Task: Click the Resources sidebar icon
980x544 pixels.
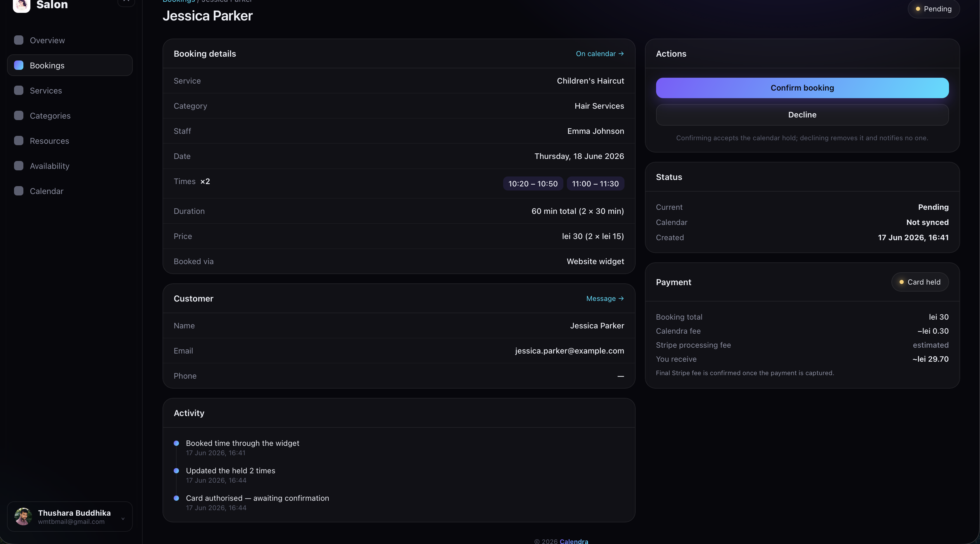Action: pyautogui.click(x=19, y=140)
